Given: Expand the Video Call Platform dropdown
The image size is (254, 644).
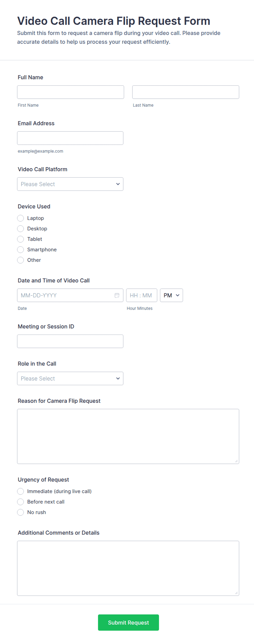Looking at the screenshot, I should [x=70, y=184].
